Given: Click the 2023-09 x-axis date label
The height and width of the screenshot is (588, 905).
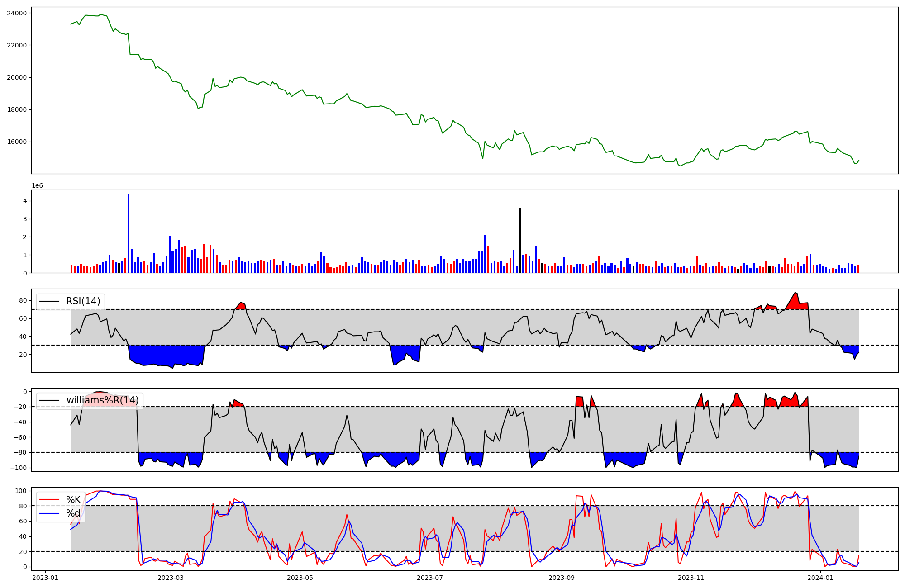Looking at the screenshot, I should click(x=562, y=578).
